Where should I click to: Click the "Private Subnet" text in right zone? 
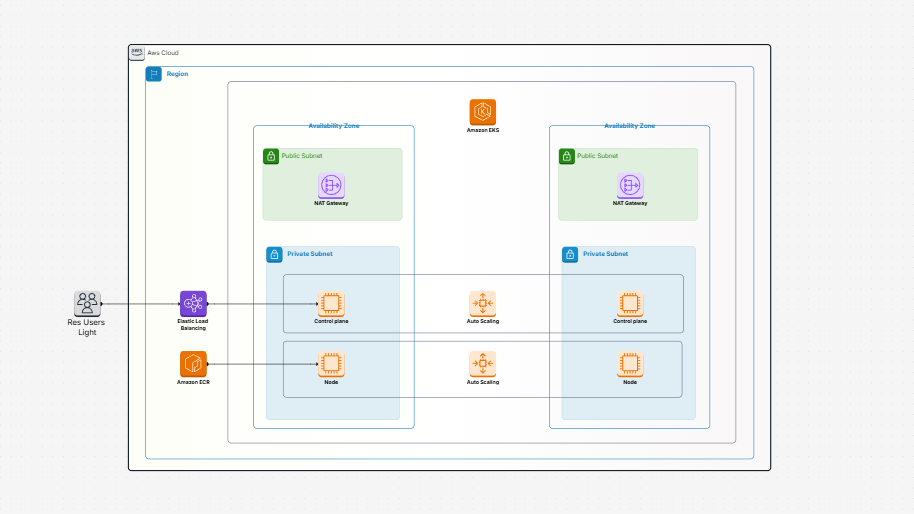click(x=606, y=254)
